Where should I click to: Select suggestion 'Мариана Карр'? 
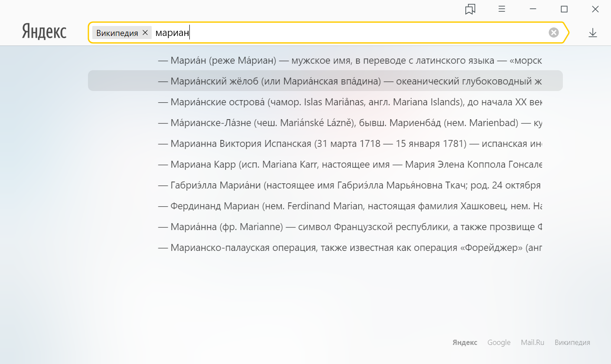325,164
